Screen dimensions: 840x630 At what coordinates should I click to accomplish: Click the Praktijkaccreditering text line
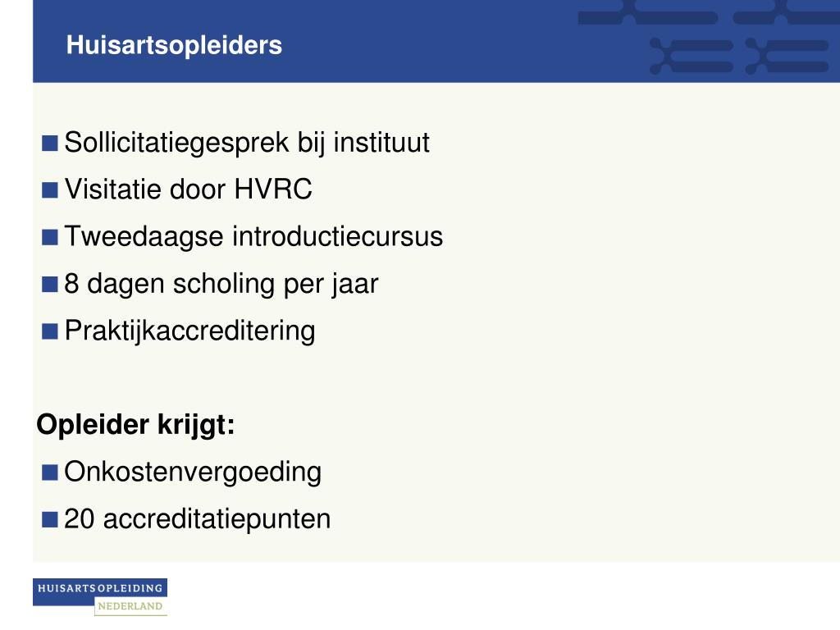click(x=189, y=331)
